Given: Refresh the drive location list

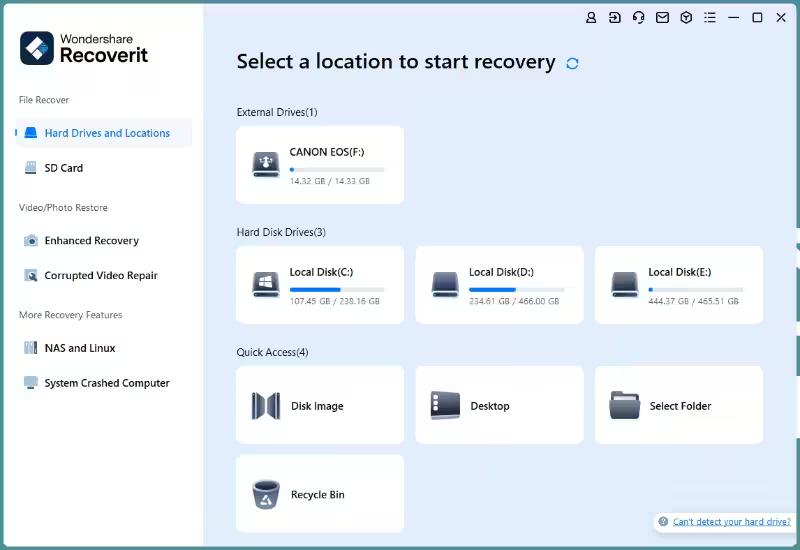Looking at the screenshot, I should [x=572, y=63].
